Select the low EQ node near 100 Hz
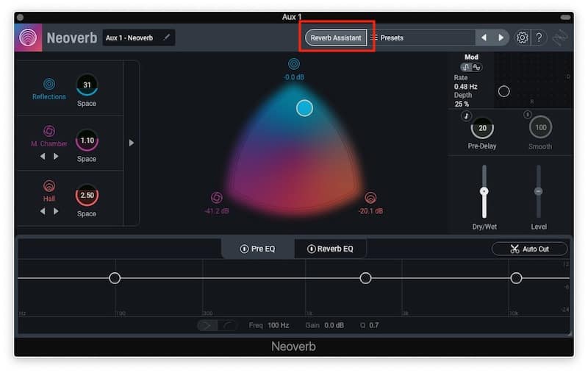 [x=115, y=278]
